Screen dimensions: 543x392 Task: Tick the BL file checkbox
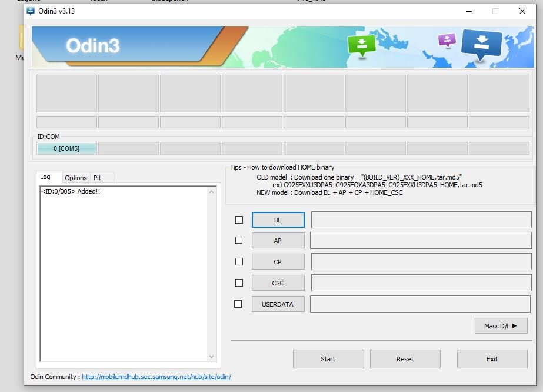[x=239, y=220]
